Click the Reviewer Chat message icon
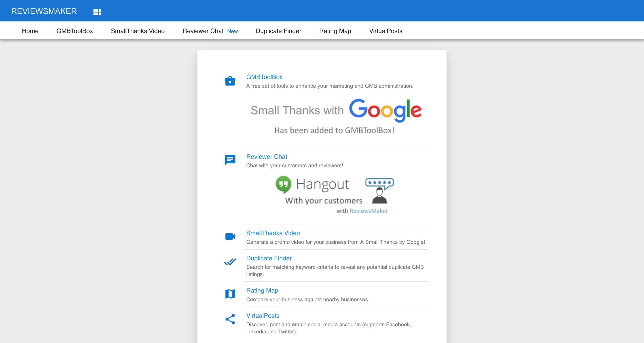 (x=230, y=160)
